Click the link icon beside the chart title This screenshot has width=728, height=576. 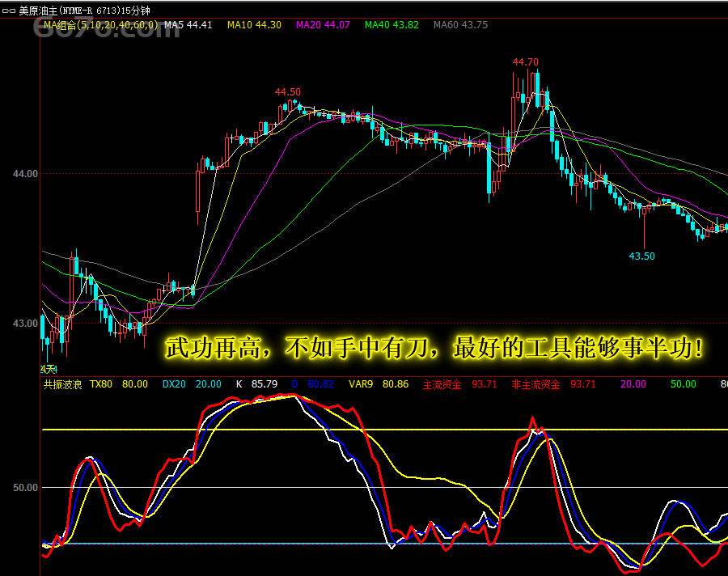point(9,11)
